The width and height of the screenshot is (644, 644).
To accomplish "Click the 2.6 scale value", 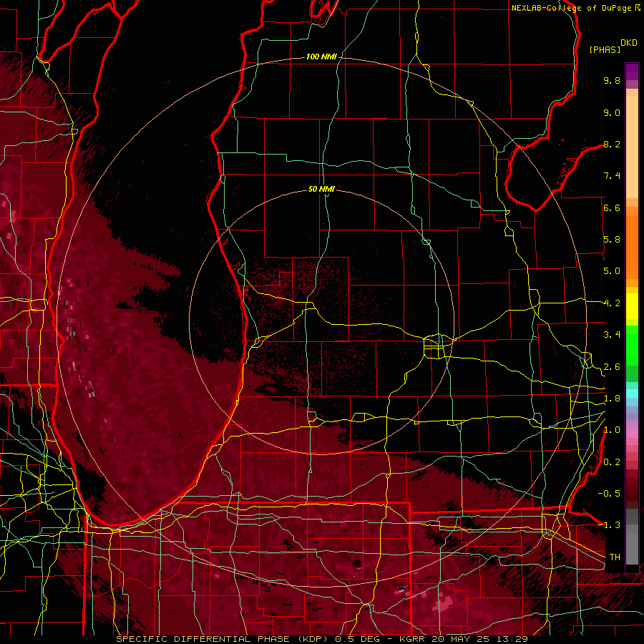I will pyautogui.click(x=612, y=367).
